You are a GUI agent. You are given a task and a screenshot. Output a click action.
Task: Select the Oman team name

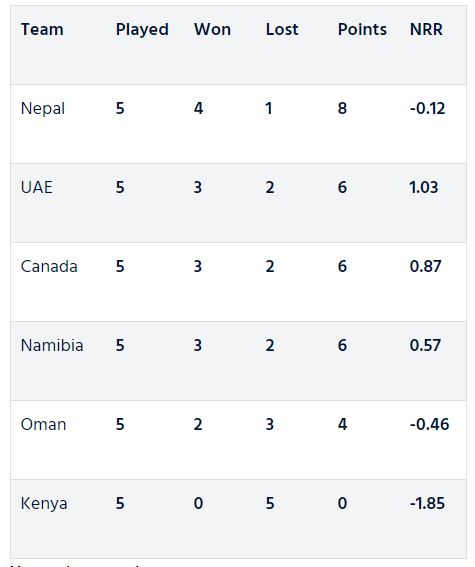pos(43,425)
